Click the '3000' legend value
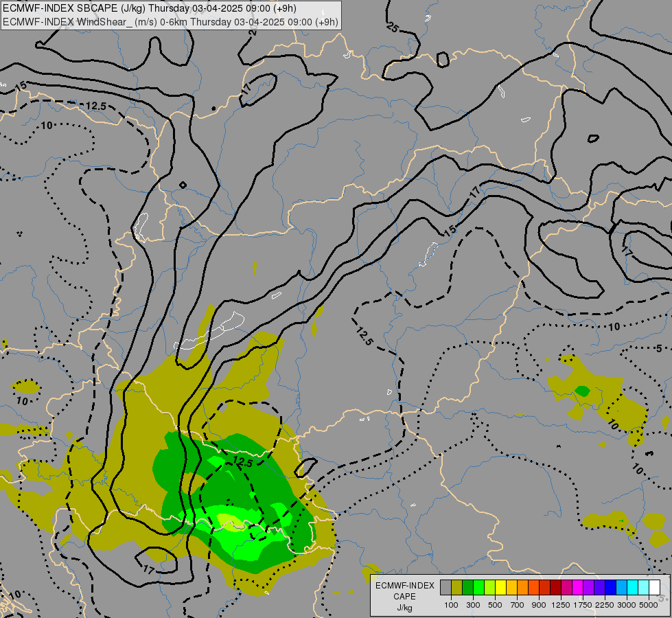Image resolution: width=672 pixels, height=618 pixels. 627,605
